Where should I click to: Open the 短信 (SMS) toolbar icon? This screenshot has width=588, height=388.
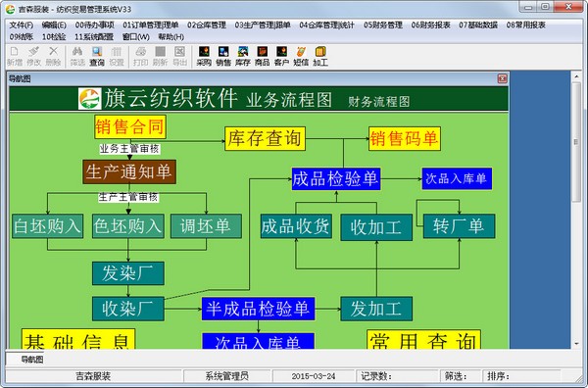tap(301, 56)
